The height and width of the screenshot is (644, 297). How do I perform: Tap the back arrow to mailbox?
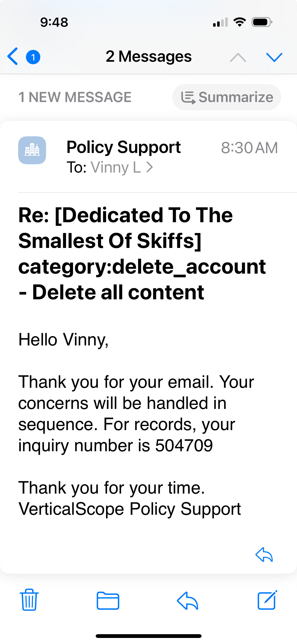13,56
